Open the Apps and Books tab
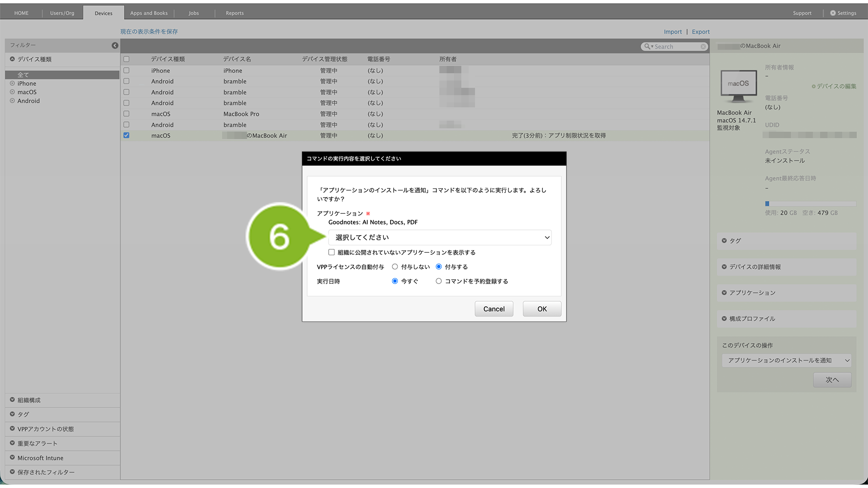This screenshot has width=868, height=488. pos(149,13)
